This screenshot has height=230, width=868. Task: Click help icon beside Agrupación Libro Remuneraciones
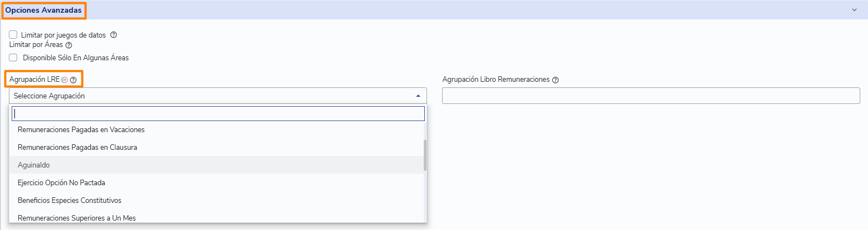point(556,80)
